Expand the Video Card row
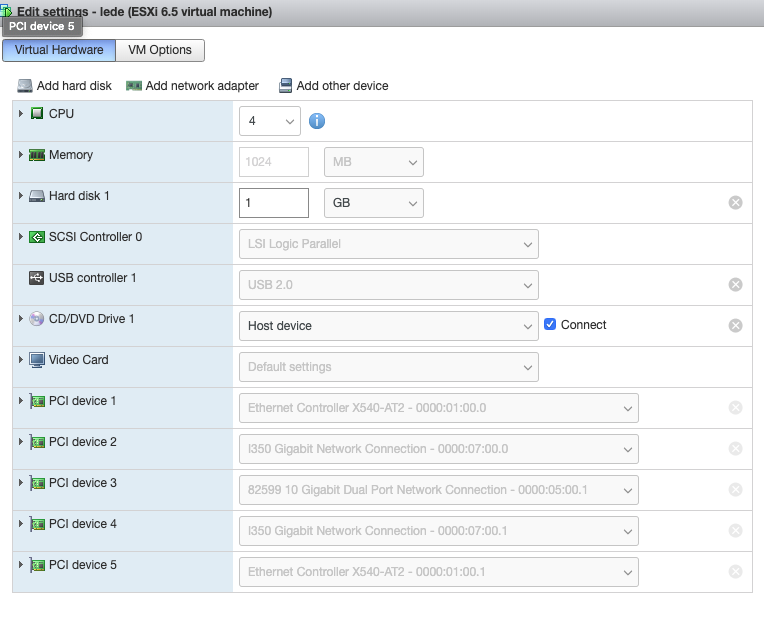The height and width of the screenshot is (631, 764). 20,360
